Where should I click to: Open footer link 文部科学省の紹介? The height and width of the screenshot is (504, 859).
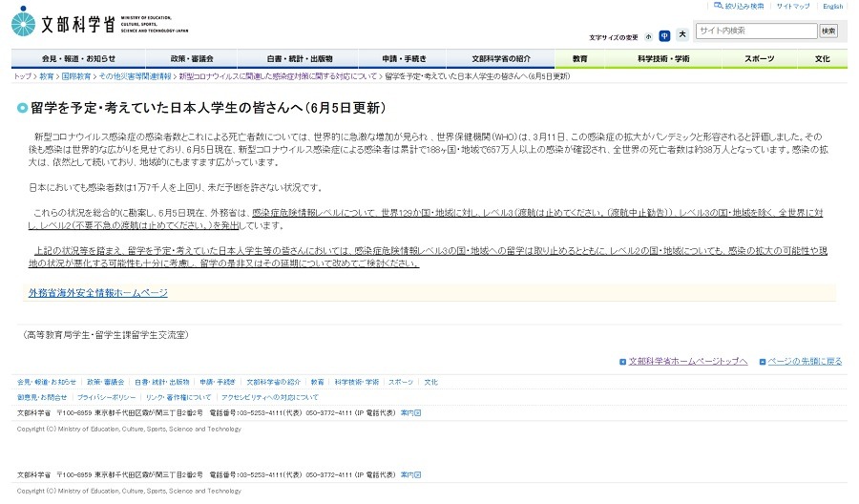[273, 383]
